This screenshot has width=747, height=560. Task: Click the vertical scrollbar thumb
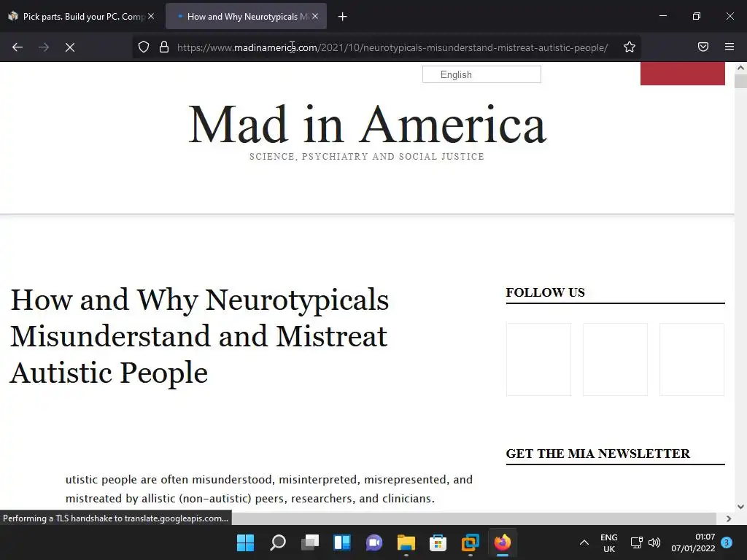click(x=740, y=82)
